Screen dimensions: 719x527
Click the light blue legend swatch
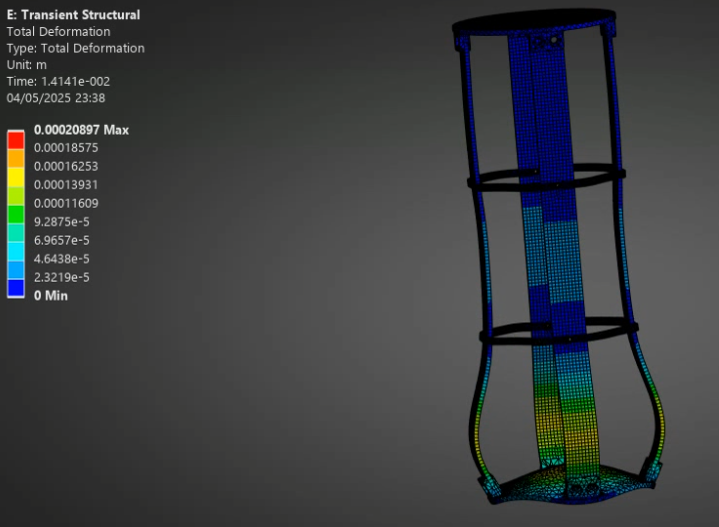coord(16,270)
